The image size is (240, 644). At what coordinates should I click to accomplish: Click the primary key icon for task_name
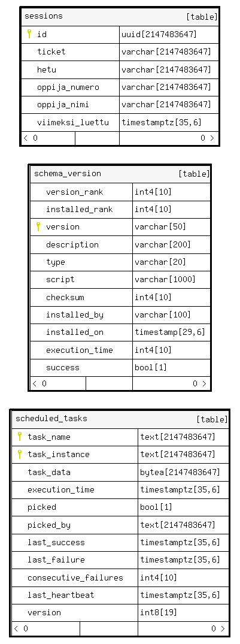19,437
